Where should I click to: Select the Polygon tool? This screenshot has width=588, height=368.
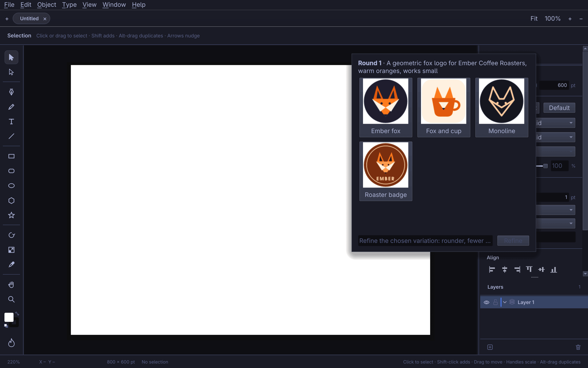click(11, 201)
